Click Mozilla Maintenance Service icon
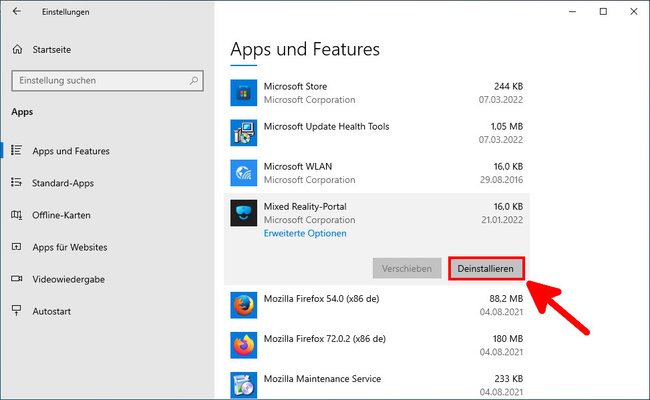The width and height of the screenshot is (650, 400). click(x=244, y=385)
